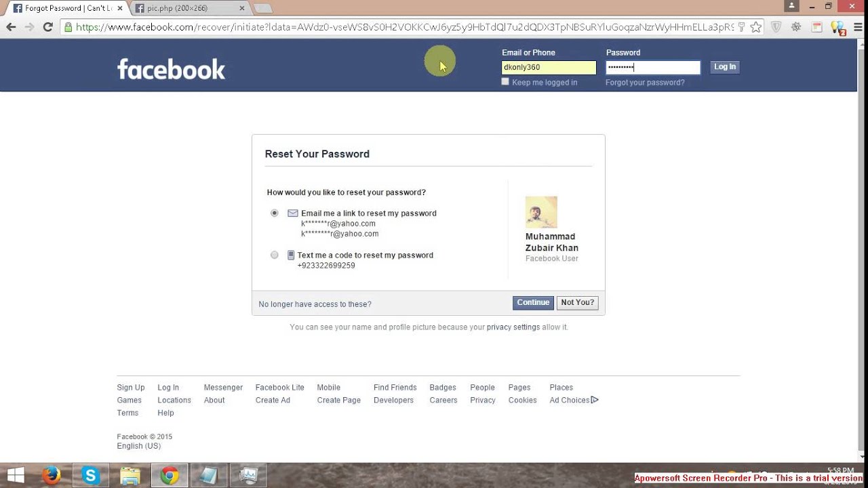The height and width of the screenshot is (488, 868).
Task: Open the monitor chart app in taskbar
Action: 248,476
